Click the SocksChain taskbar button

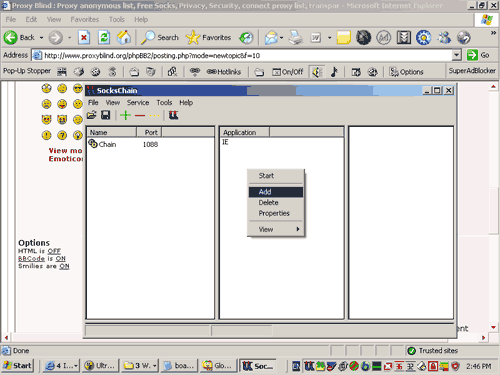[x=258, y=366]
